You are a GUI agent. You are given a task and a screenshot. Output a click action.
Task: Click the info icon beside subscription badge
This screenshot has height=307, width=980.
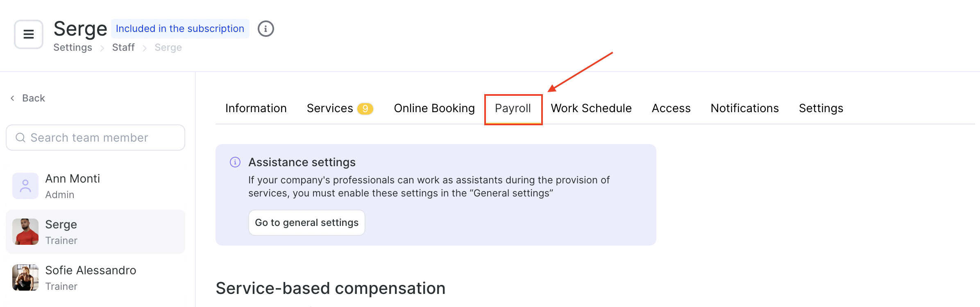pyautogui.click(x=265, y=29)
